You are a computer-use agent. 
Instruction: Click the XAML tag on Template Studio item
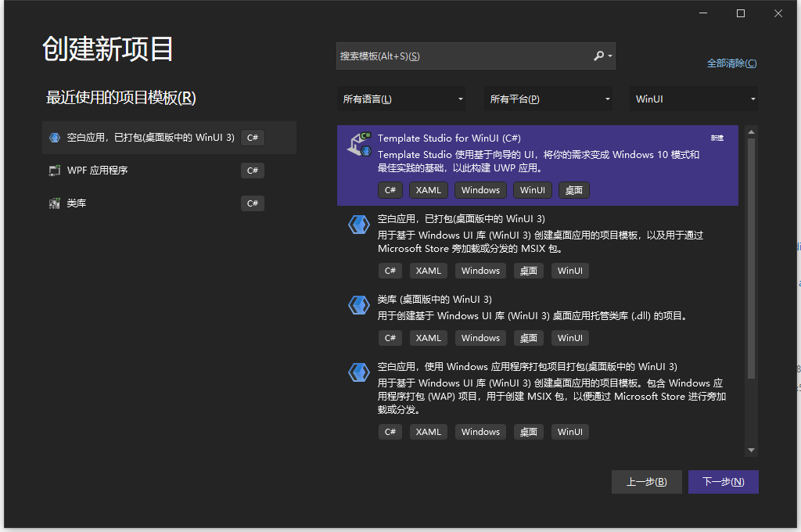[428, 190]
